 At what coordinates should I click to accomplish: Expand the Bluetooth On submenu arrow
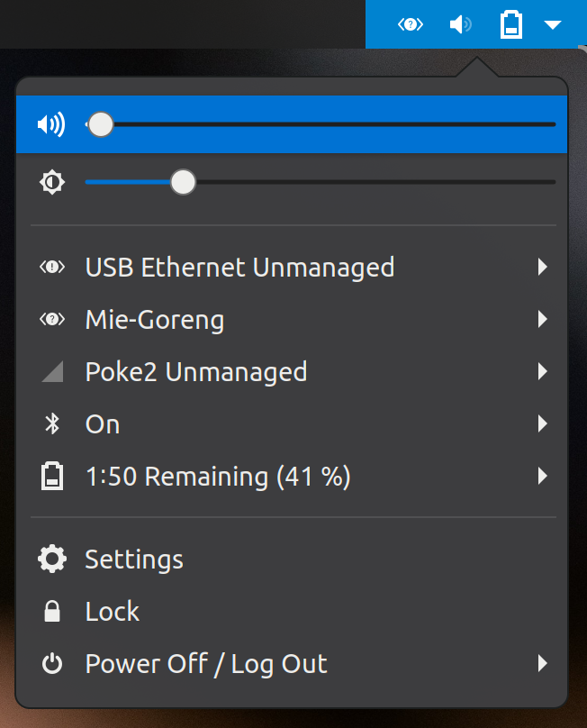543,423
